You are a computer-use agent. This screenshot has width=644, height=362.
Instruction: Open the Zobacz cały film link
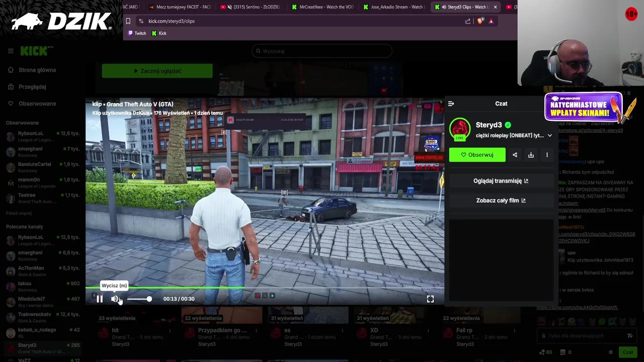pyautogui.click(x=501, y=201)
